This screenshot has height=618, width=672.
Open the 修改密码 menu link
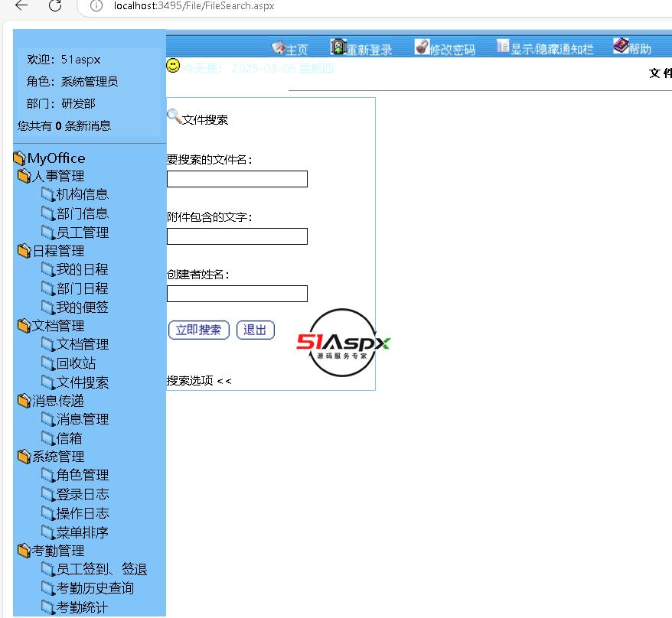pyautogui.click(x=452, y=50)
